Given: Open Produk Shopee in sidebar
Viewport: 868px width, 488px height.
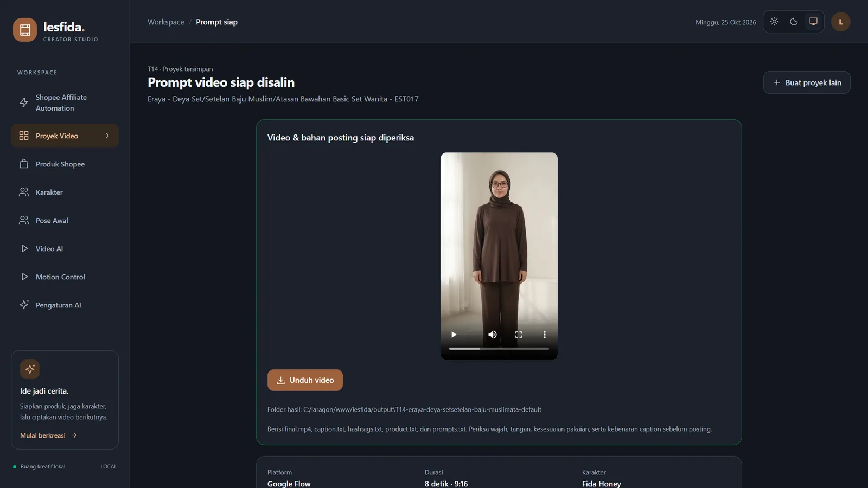Looking at the screenshot, I should coord(65,164).
